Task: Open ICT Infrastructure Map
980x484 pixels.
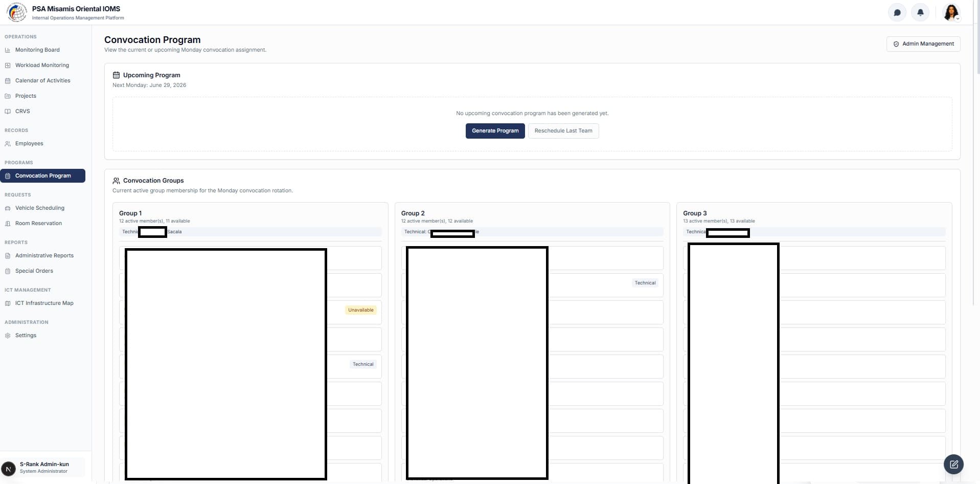Action: tap(43, 303)
